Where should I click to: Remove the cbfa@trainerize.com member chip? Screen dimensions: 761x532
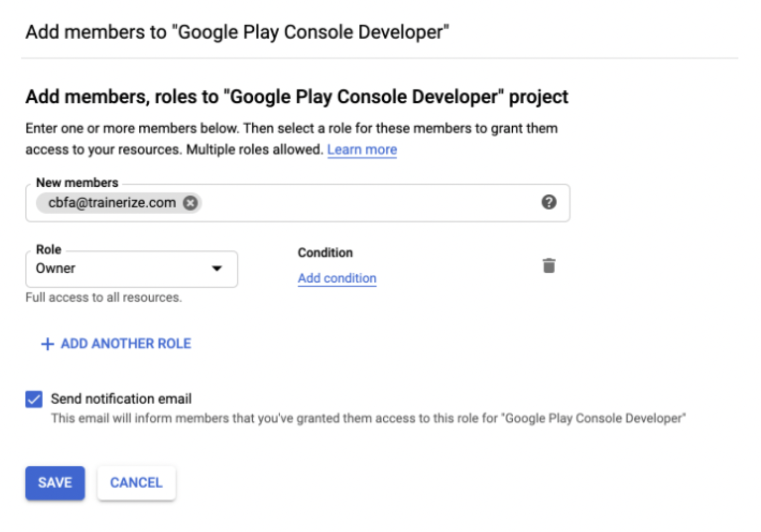[x=191, y=203]
